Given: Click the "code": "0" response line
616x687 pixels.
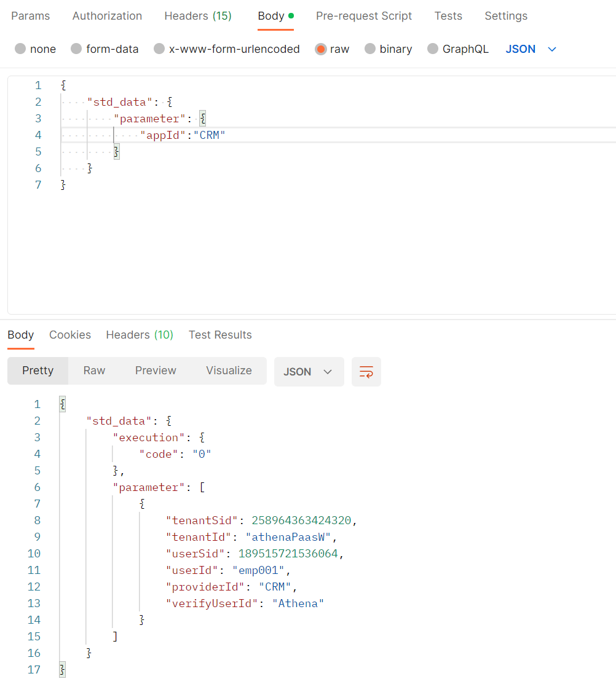Looking at the screenshot, I should (x=175, y=454).
